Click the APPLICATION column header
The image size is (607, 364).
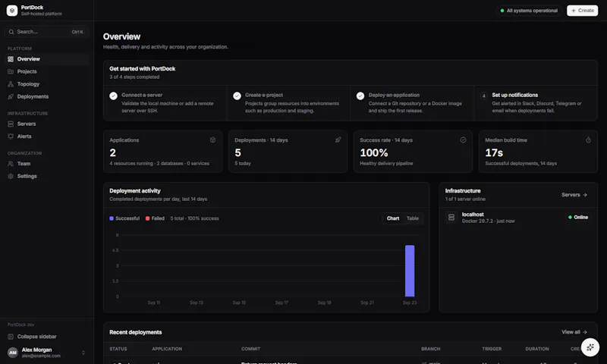tap(167, 349)
